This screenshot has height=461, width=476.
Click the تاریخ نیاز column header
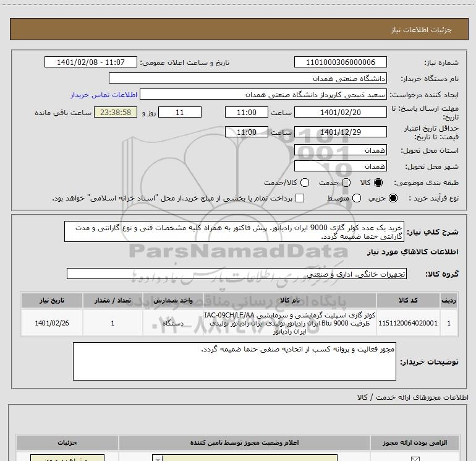(x=51, y=300)
